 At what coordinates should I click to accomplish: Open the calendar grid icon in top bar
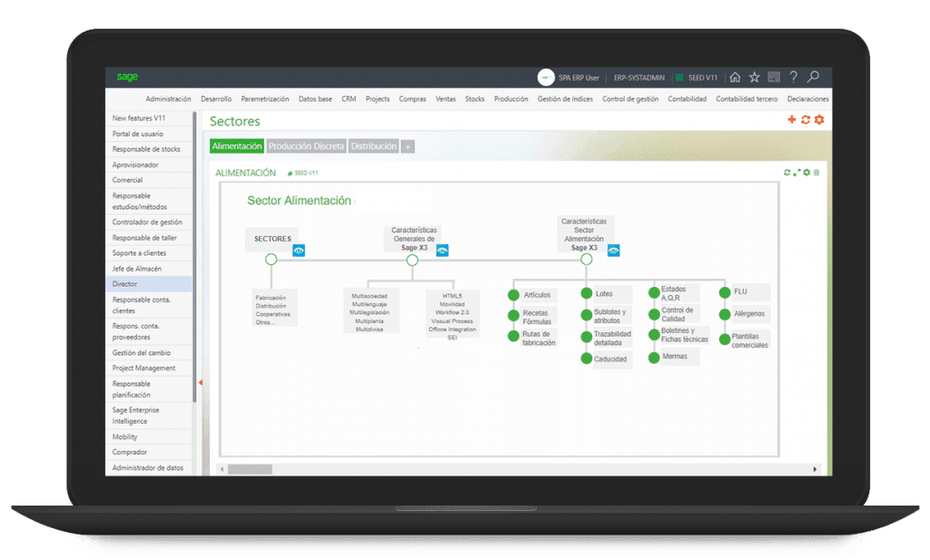pyautogui.click(x=774, y=77)
